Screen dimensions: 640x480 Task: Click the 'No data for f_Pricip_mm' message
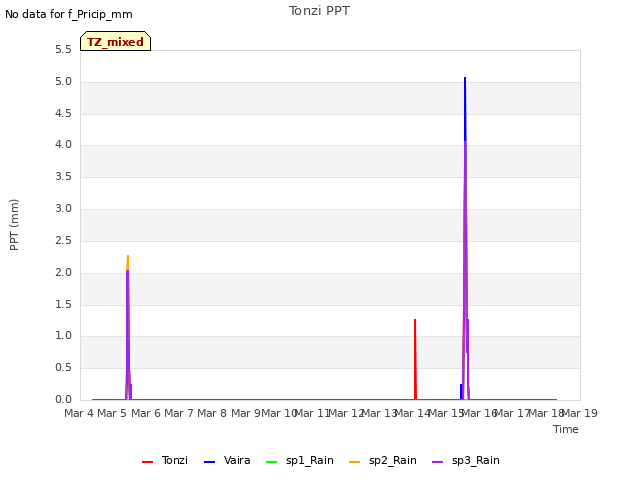[69, 14]
